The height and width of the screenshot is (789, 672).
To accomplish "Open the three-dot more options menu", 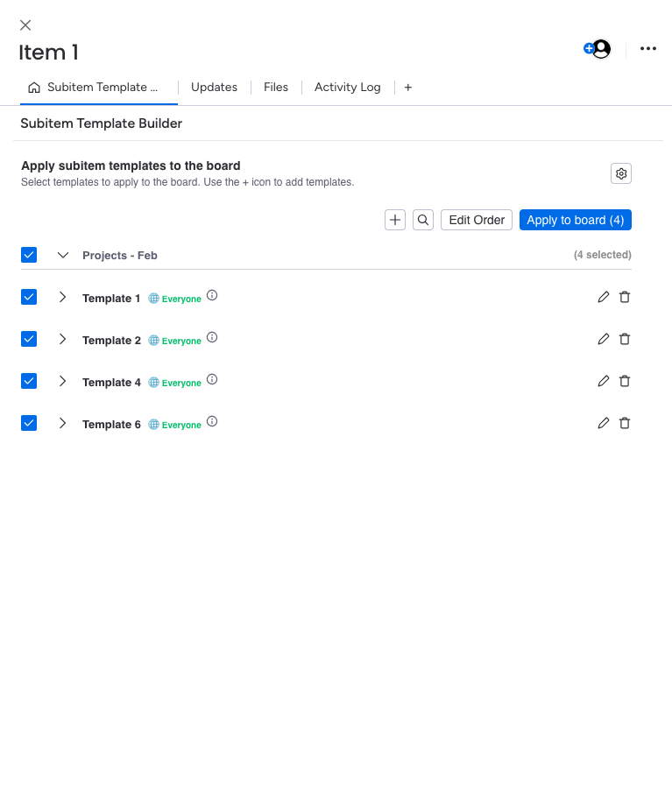I will coord(648,49).
